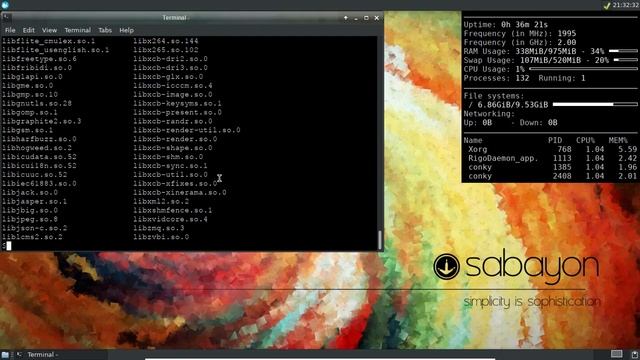This screenshot has height=360, width=640.
Task: Click libglapi.so.0 entry
Action: (32, 77)
